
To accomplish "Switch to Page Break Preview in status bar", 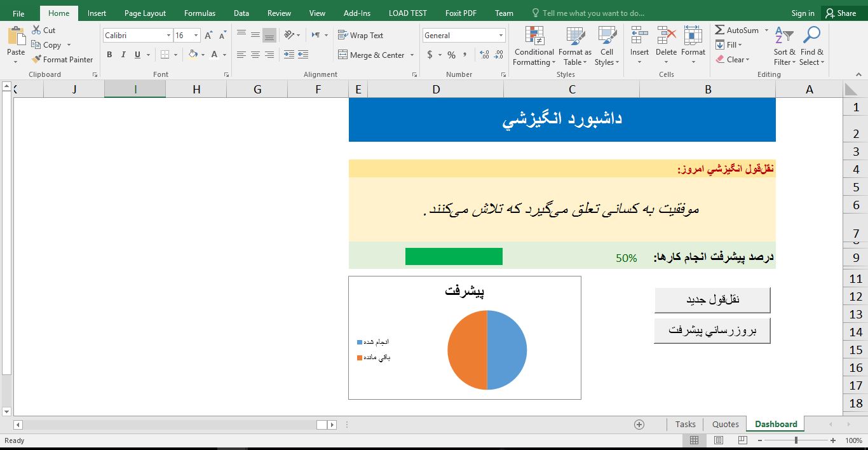I will 742,440.
